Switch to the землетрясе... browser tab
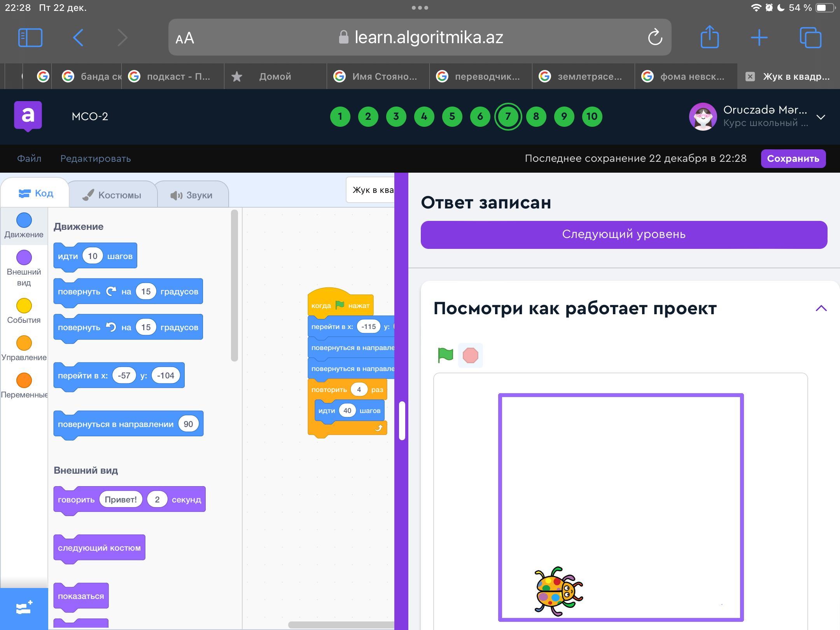Screen dimensions: 840x630 (583, 77)
